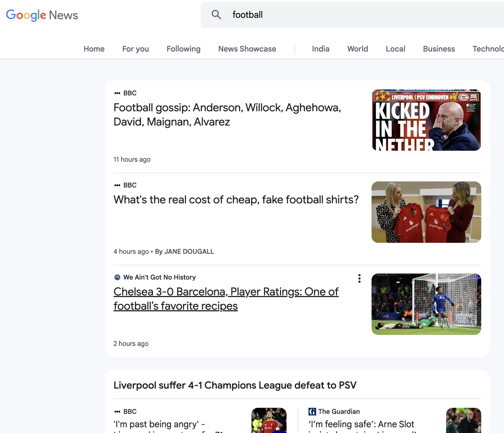Click the Google News logo
Image resolution: width=504 pixels, height=433 pixels.
pyautogui.click(x=42, y=15)
